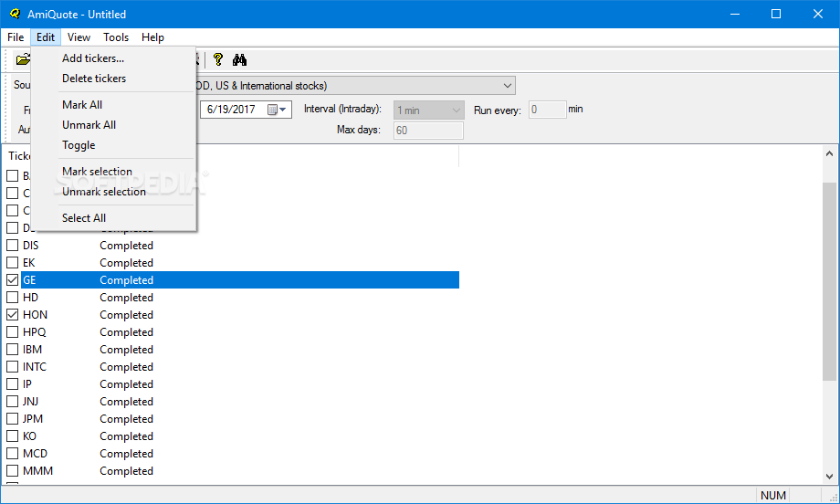The width and height of the screenshot is (840, 504).
Task: Click Completed status in the IBM row
Action: pyautogui.click(x=126, y=349)
